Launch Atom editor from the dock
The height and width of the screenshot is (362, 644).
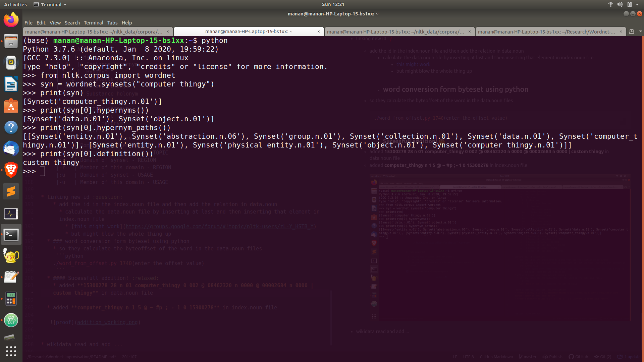pos(11,320)
